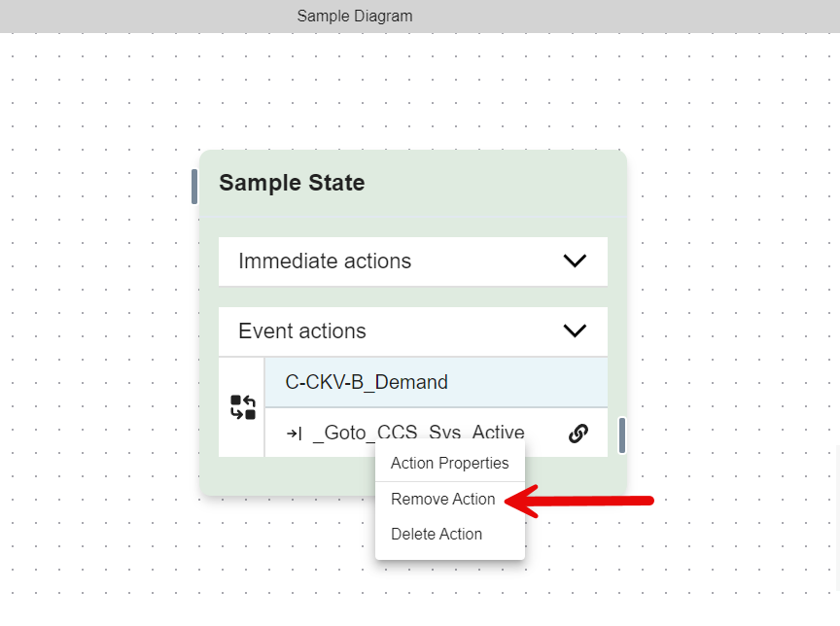The width and height of the screenshot is (840, 626).
Task: Click the Sample State title
Action: [292, 183]
